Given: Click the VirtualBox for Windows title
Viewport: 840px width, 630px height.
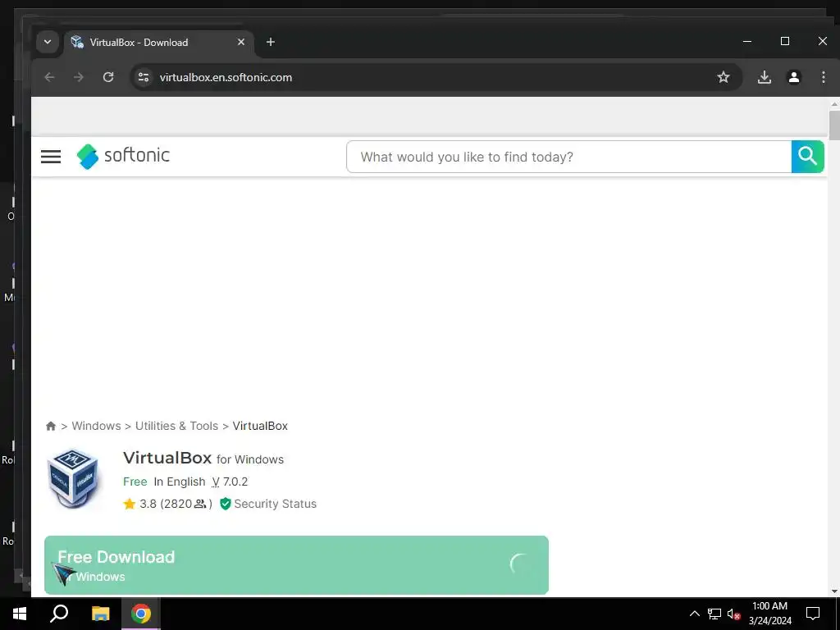Looking at the screenshot, I should coord(203,459).
